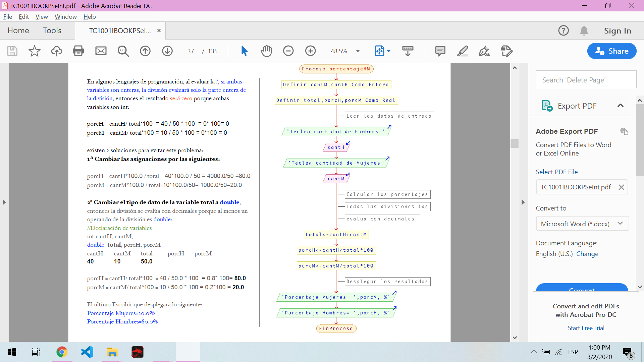The image size is (644, 362).
Task: Collapse the Export PDF panel
Action: pos(620,106)
